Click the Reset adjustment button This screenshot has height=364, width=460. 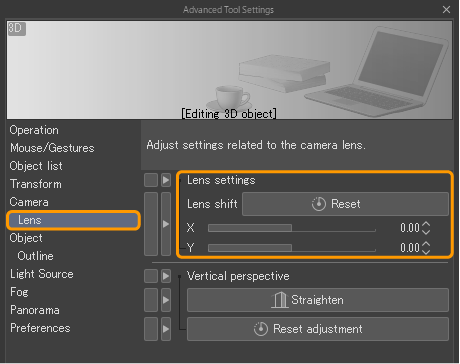[x=318, y=329]
